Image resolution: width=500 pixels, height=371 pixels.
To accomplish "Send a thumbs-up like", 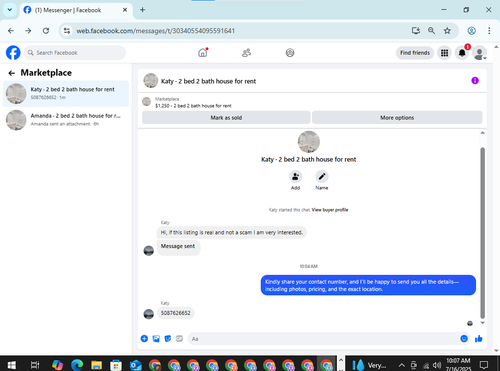I will pos(479,339).
